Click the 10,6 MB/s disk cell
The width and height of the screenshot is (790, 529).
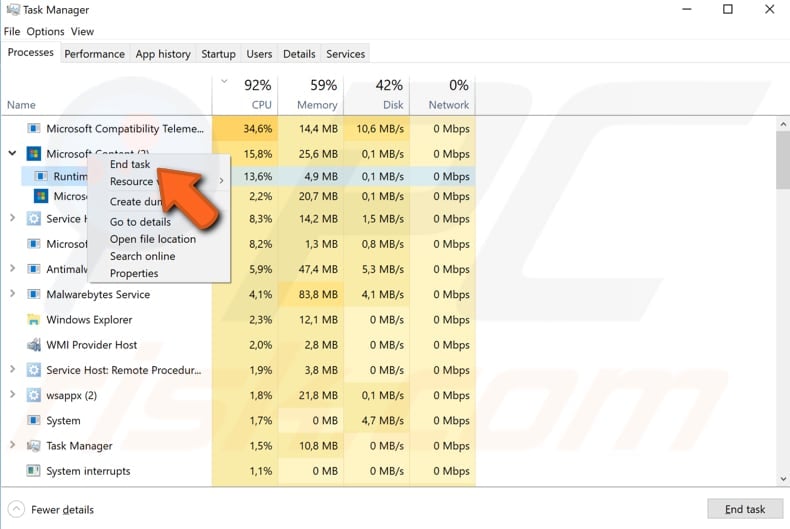tap(376, 128)
